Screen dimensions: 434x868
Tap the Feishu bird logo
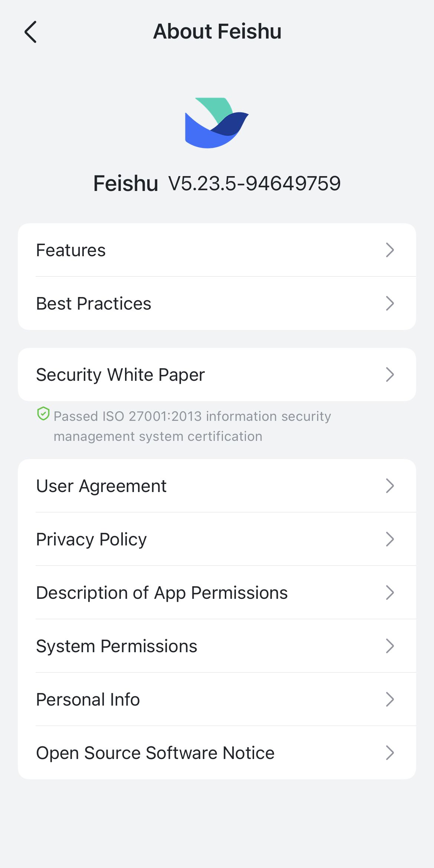point(217,123)
